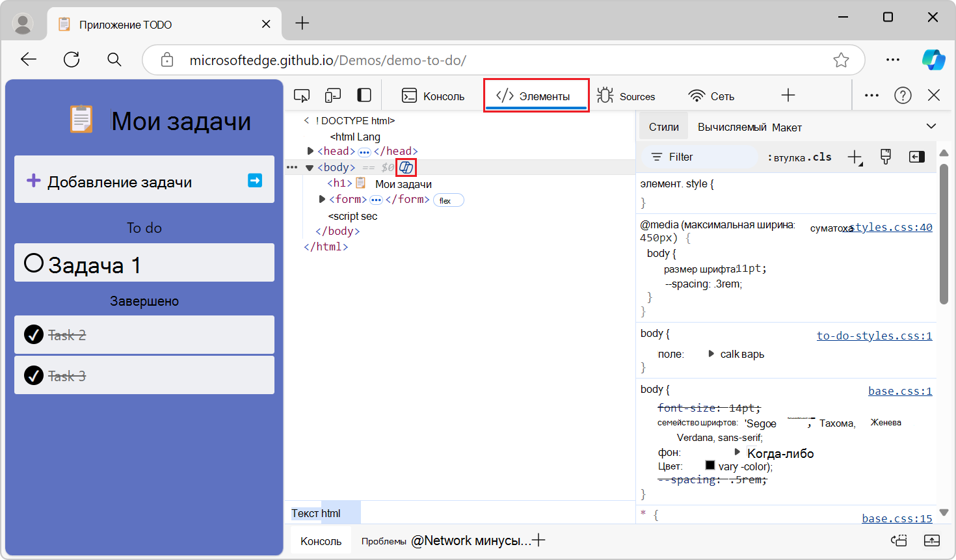Screen dimensions: 956x560
Task: Add page to favorites star icon
Action: [x=841, y=60]
